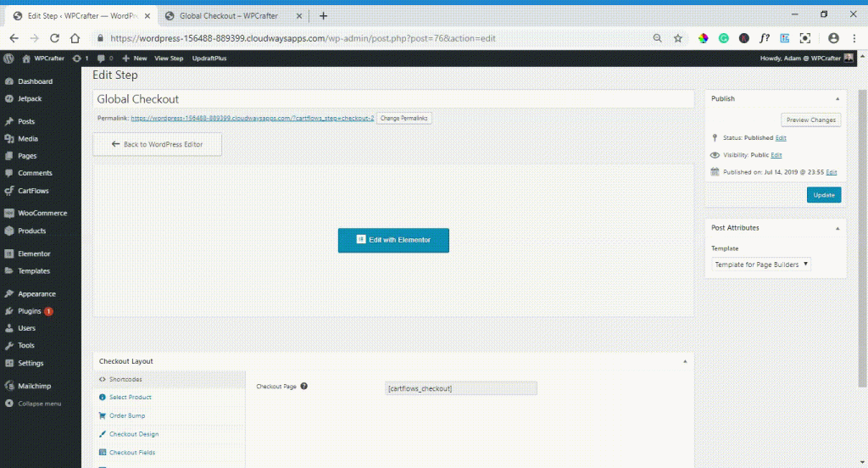Collapse the Post Attributes panel
The height and width of the screenshot is (468, 868).
click(x=837, y=228)
